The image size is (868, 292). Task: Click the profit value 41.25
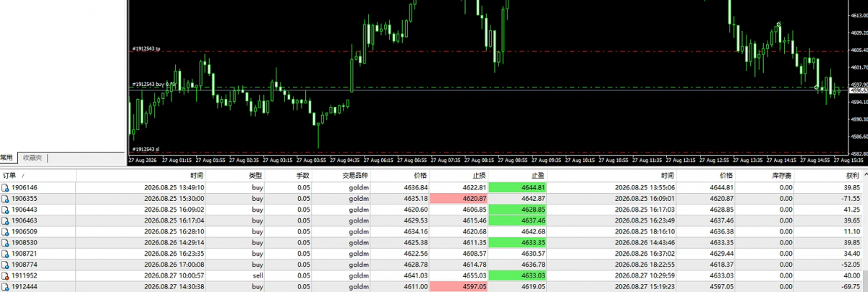pyautogui.click(x=851, y=209)
